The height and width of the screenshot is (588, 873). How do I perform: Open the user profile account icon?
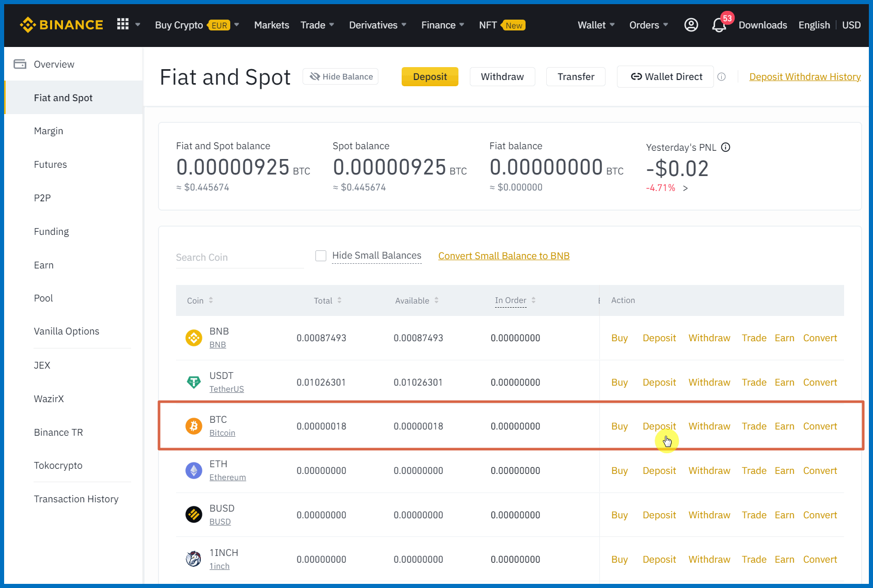tap(691, 25)
